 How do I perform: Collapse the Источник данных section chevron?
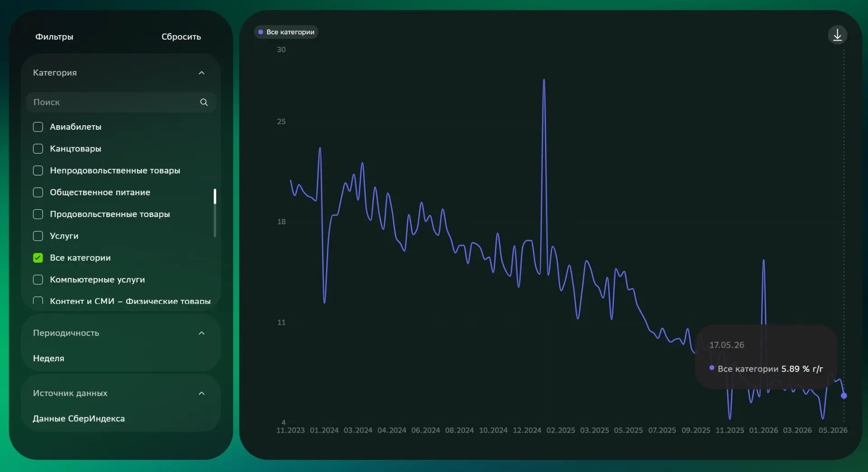tap(202, 393)
